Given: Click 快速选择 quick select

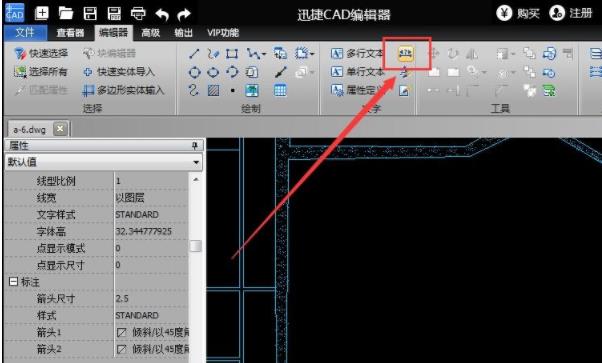Looking at the screenshot, I should (x=41, y=53).
